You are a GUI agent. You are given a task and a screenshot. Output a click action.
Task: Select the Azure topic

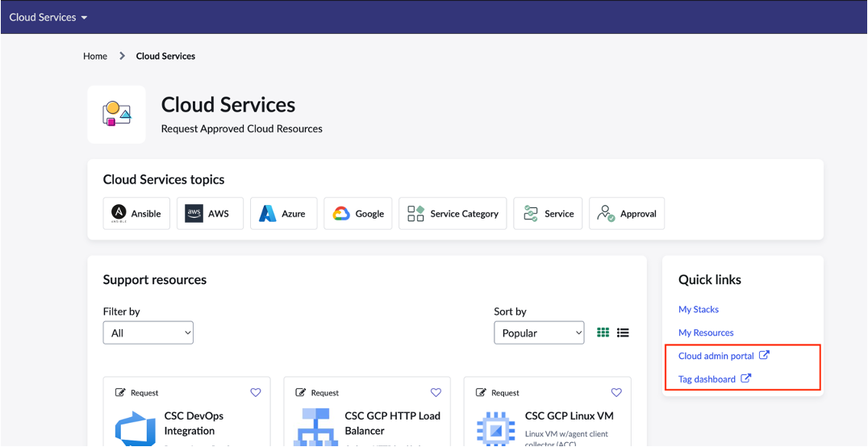pyautogui.click(x=283, y=214)
